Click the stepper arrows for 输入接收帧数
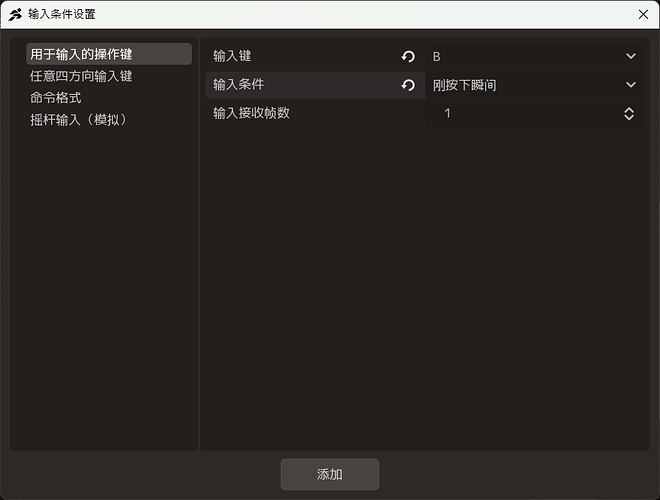This screenshot has width=660, height=500. click(629, 113)
